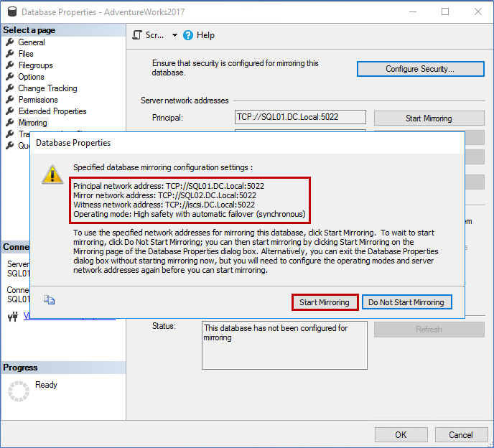Click the connection properties plug icon
This screenshot has width=494, height=448.
pyautogui.click(x=13, y=317)
